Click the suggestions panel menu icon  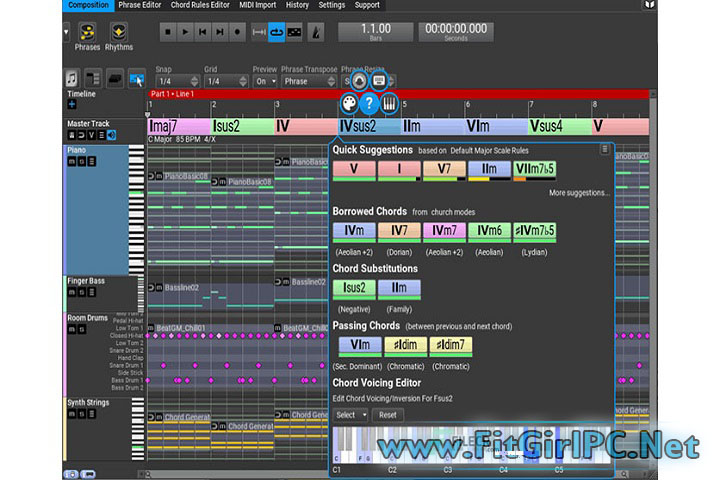coord(605,149)
